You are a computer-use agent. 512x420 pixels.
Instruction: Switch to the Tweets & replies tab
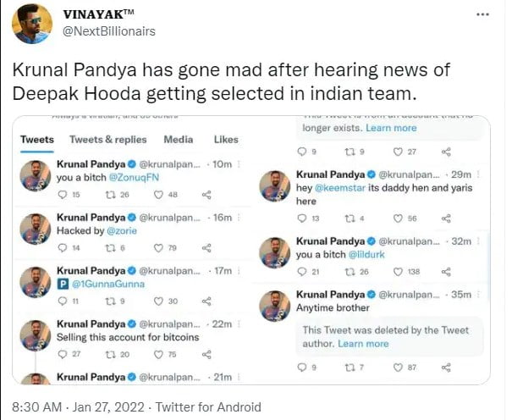click(107, 140)
